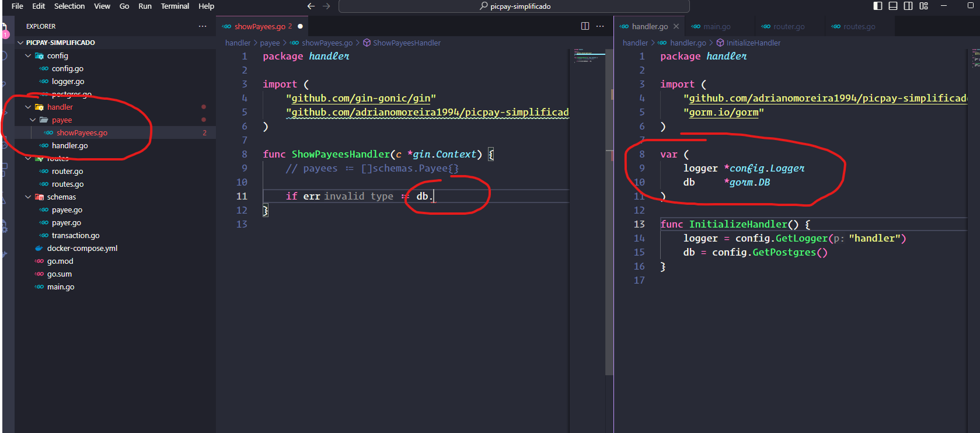Open the Help menu
This screenshot has height=433, width=980.
pyautogui.click(x=206, y=6)
